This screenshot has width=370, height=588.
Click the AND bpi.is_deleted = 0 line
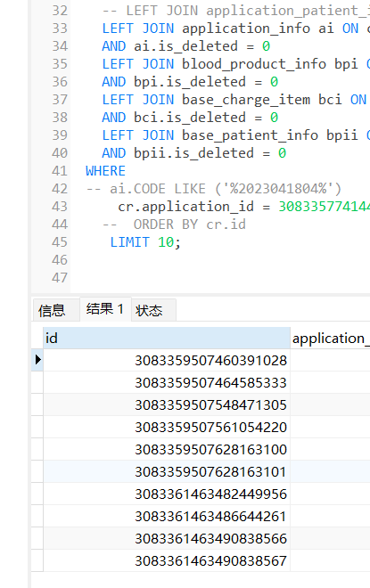190,82
